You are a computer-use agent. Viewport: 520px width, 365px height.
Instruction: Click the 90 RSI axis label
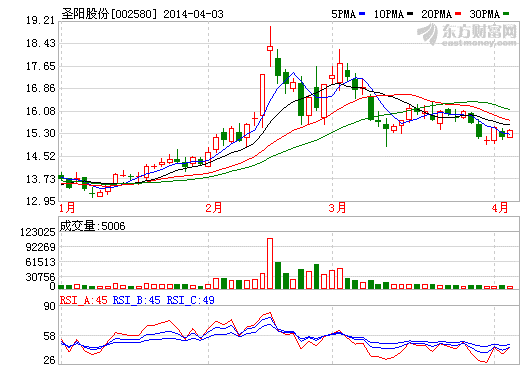(x=50, y=306)
